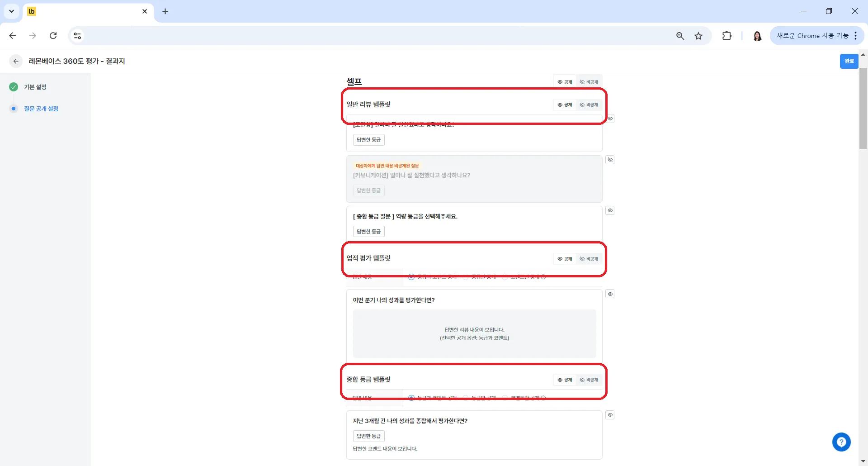
Task: Set 업적 평가 템플릿 to 비공개
Action: 589,259
